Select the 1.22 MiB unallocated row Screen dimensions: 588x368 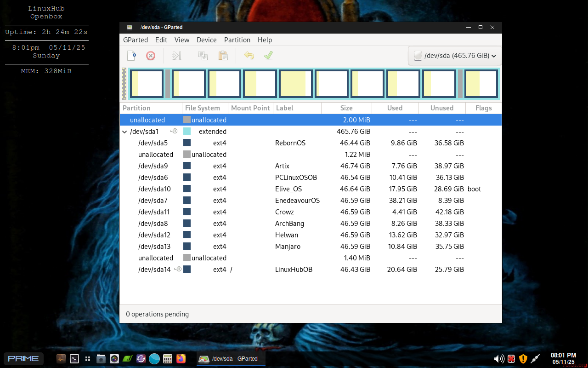pyautogui.click(x=311, y=155)
